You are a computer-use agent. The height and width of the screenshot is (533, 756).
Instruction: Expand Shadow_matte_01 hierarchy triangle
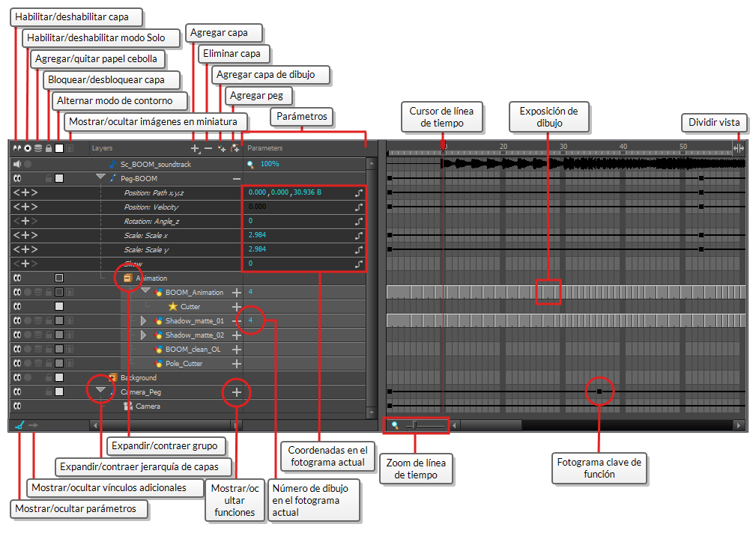(143, 320)
